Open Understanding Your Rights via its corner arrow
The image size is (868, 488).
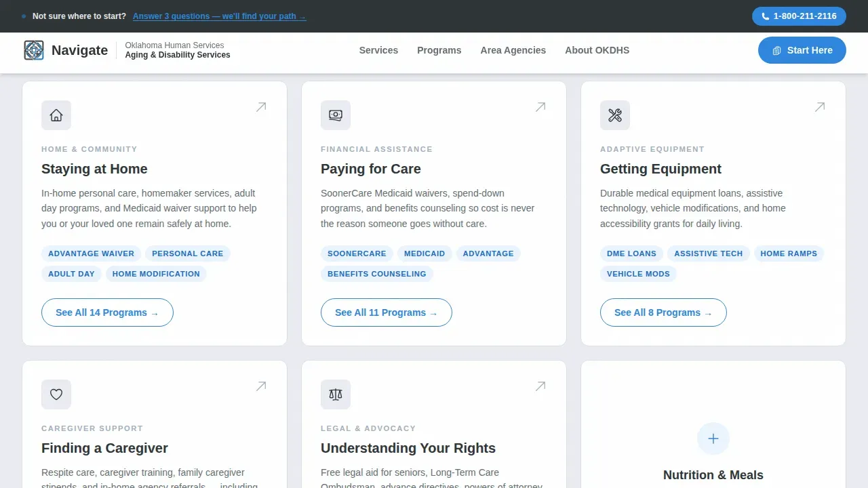540,386
